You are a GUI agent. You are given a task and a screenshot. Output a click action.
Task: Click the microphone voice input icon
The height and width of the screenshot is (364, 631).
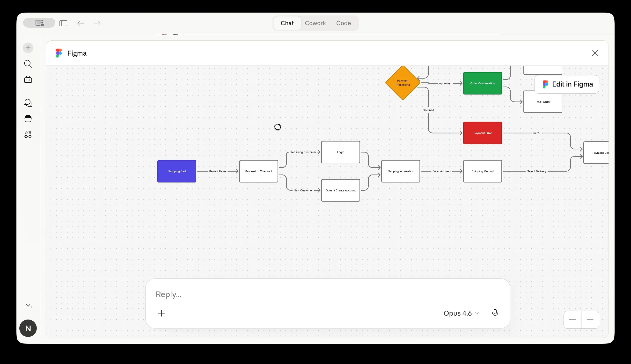coord(495,313)
